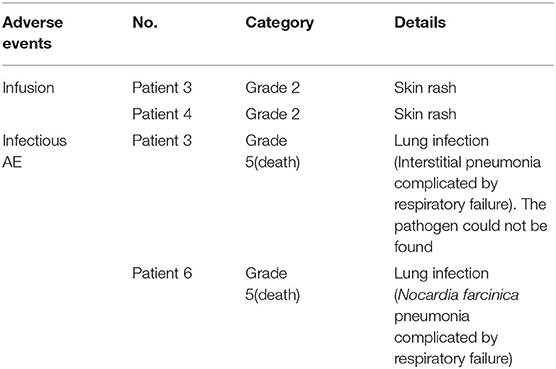Click the "Adverse events" column header
Image resolution: width=556 pixels, height=369 pixels.
pos(33,33)
